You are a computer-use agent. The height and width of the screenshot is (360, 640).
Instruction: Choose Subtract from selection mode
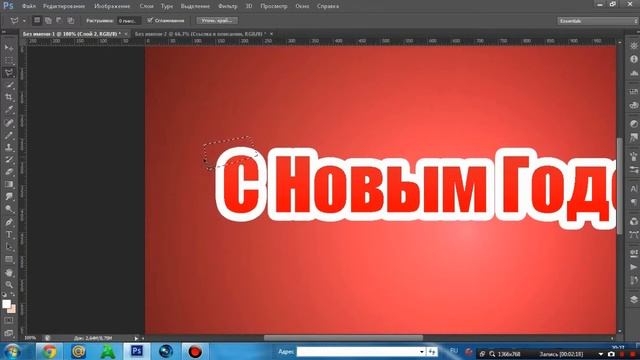[x=59, y=20]
